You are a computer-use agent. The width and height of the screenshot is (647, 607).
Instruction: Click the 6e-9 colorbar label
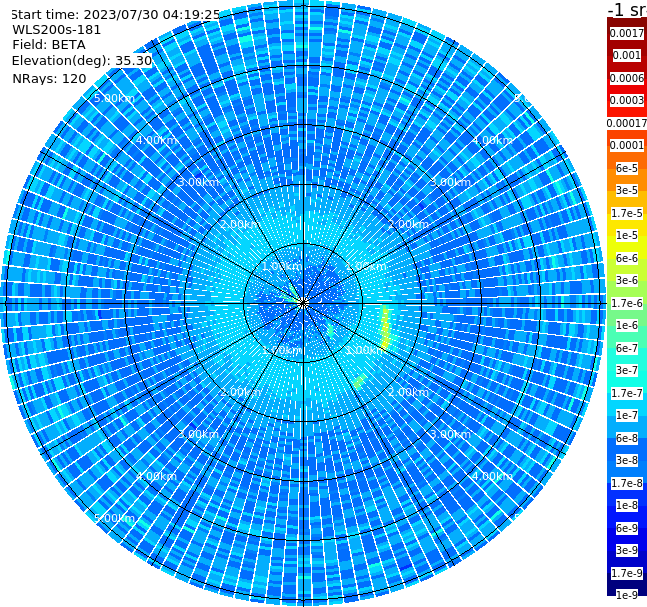point(627,528)
